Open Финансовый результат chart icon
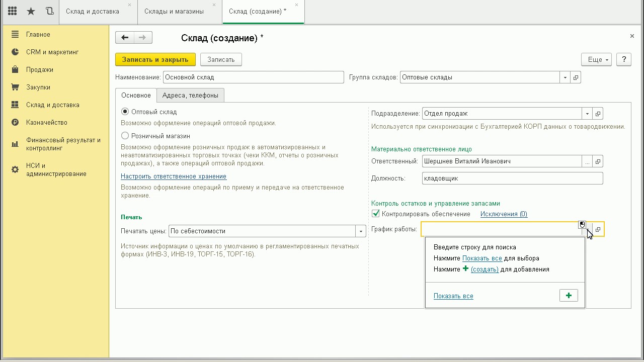Viewport: 644px width, 362px height. coord(15,144)
